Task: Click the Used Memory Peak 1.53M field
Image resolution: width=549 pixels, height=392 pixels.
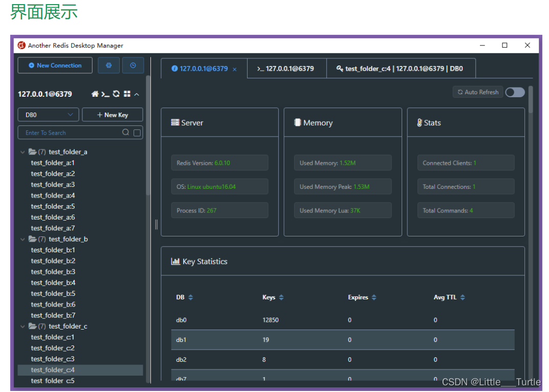Action: pyautogui.click(x=343, y=187)
